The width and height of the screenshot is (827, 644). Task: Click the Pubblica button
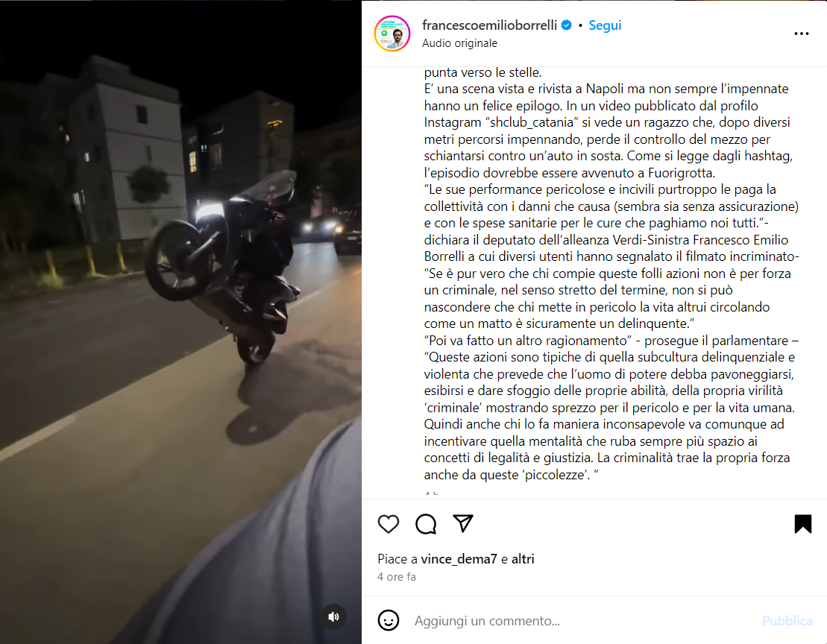coord(787,621)
